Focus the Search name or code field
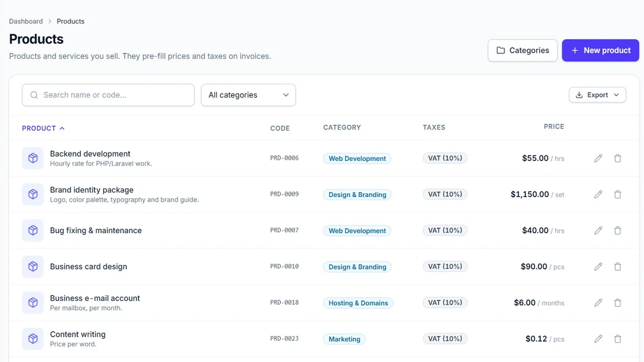 coord(108,95)
